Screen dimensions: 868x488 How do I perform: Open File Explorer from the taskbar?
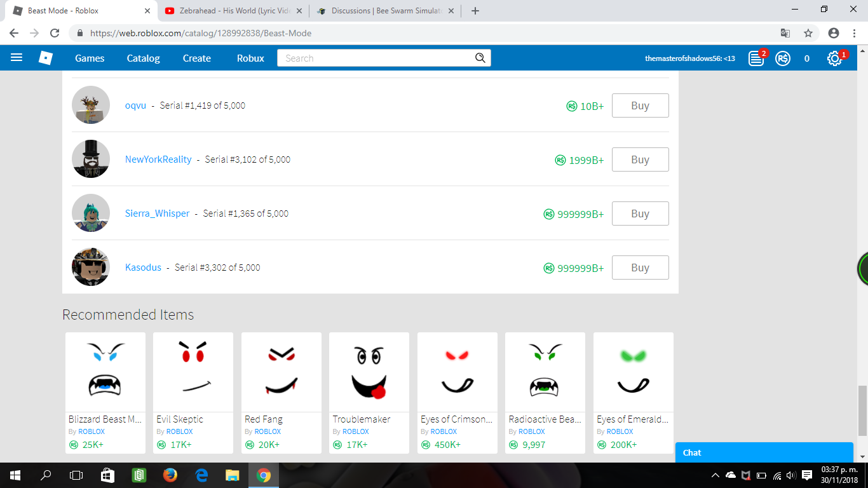click(232, 475)
